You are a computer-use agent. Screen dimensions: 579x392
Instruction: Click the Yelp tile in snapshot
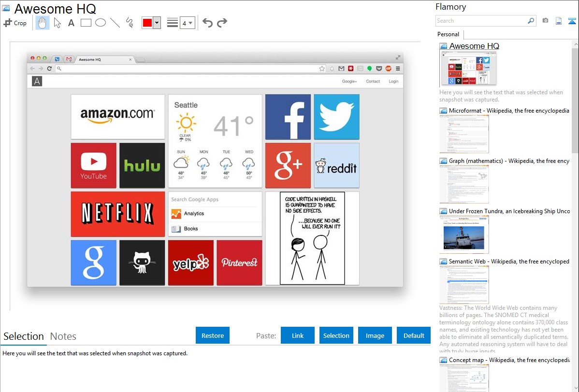[191, 262]
